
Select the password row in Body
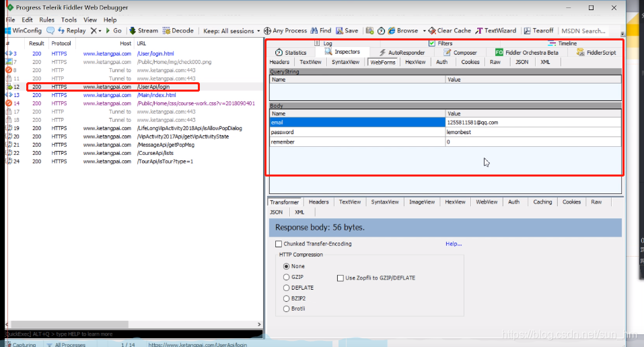[x=445, y=132]
